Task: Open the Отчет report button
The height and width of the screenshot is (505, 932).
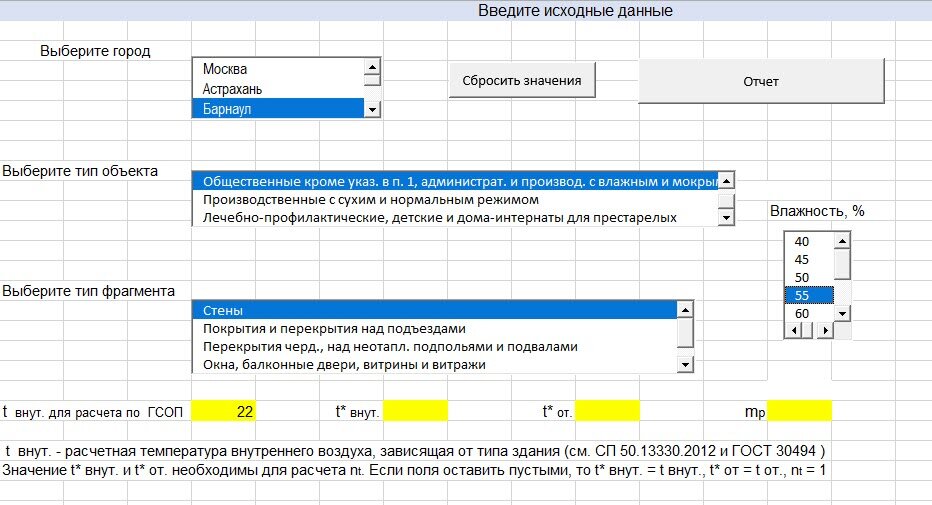Action: (x=761, y=81)
